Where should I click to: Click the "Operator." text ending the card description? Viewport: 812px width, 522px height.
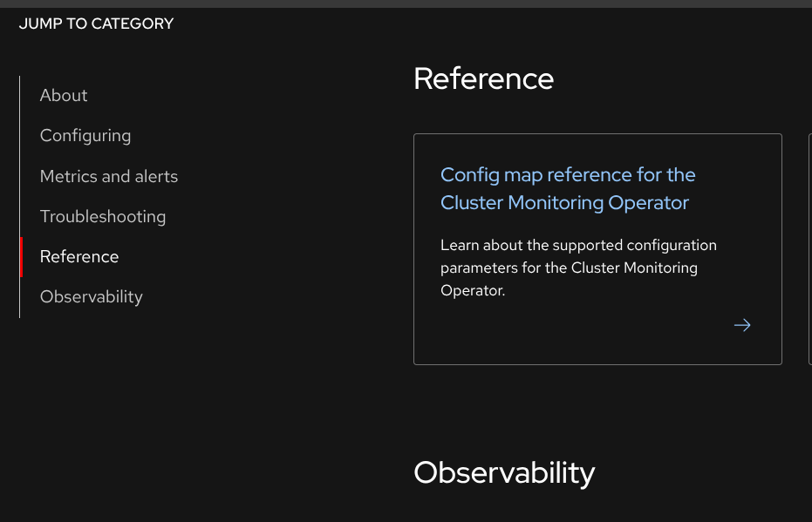pos(473,291)
